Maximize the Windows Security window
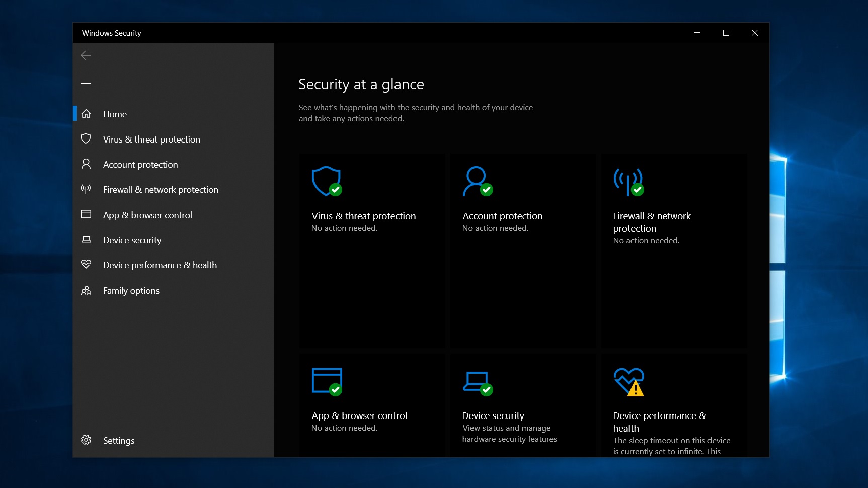Image resolution: width=868 pixels, height=488 pixels. [726, 33]
